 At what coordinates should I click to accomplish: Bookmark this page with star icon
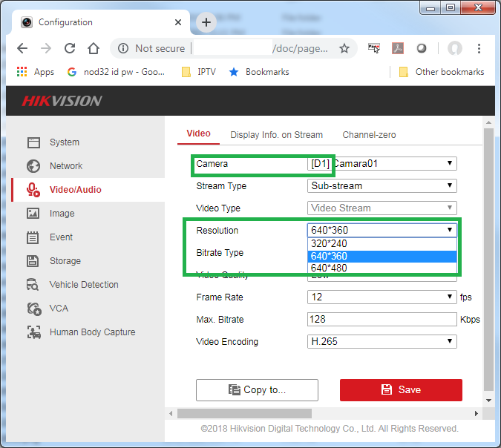pyautogui.click(x=344, y=48)
